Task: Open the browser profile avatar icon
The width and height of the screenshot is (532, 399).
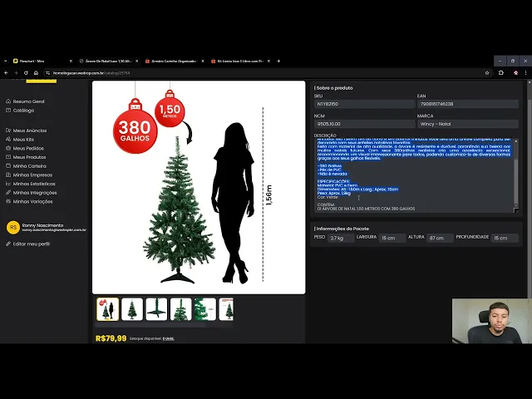Action: coord(515,72)
